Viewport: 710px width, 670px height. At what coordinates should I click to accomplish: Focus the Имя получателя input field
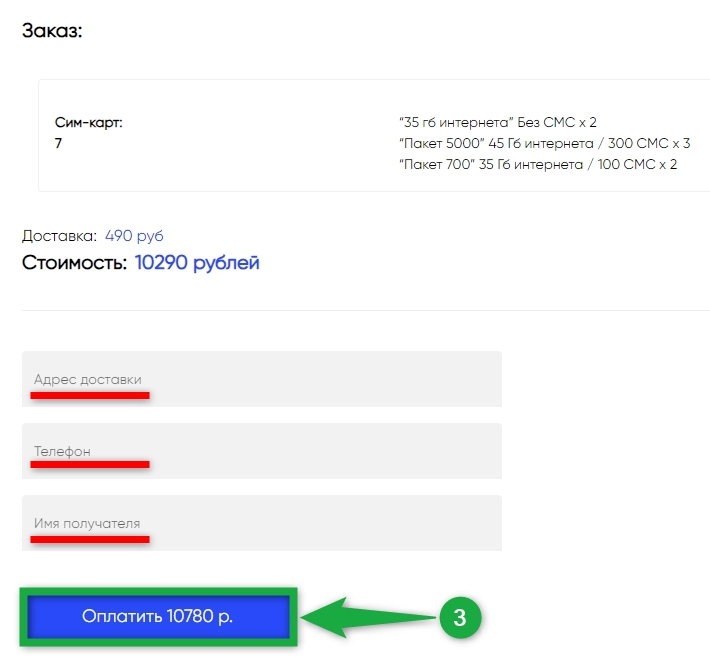[262, 523]
